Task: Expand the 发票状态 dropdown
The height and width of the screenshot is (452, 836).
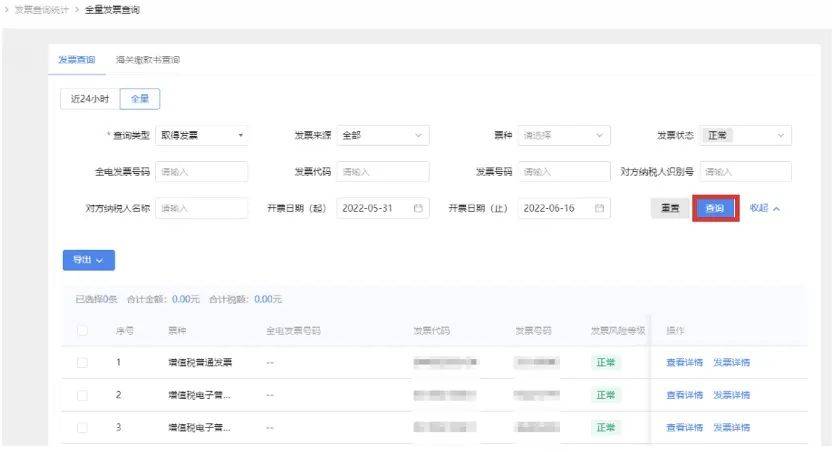Action: point(745,135)
